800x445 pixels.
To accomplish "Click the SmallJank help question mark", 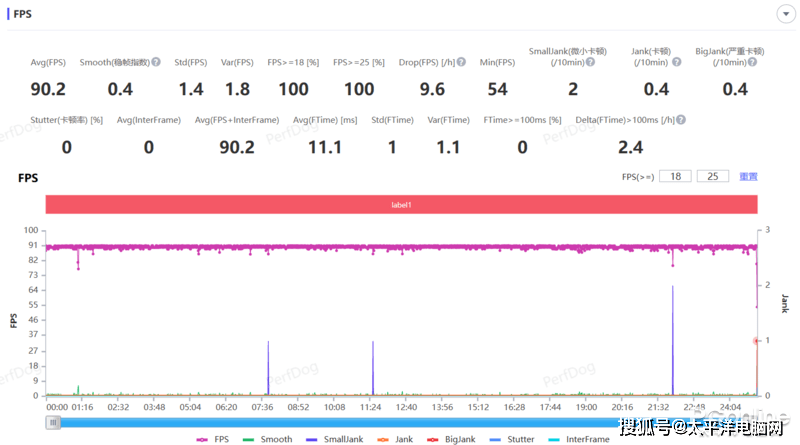I will [591, 63].
